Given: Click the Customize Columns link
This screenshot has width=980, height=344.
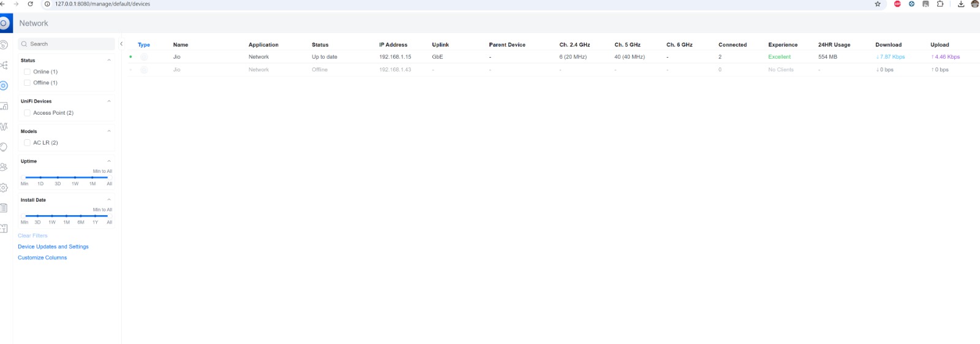Looking at the screenshot, I should click(42, 258).
